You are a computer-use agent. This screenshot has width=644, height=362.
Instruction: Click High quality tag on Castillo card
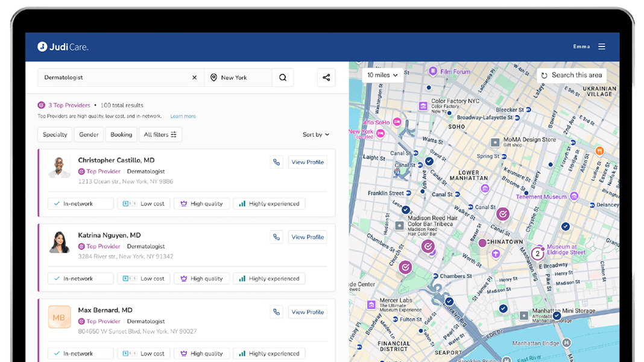tap(201, 203)
